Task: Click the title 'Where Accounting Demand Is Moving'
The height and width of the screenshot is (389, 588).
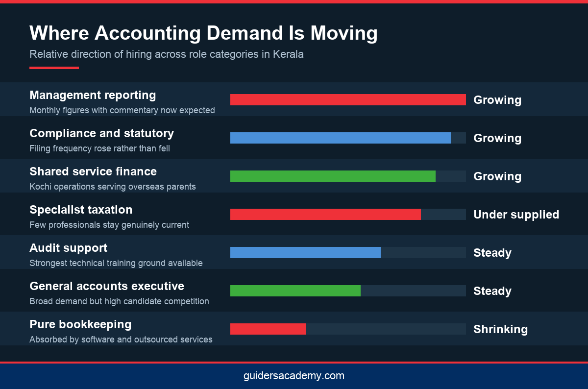Action: pyautogui.click(x=203, y=33)
